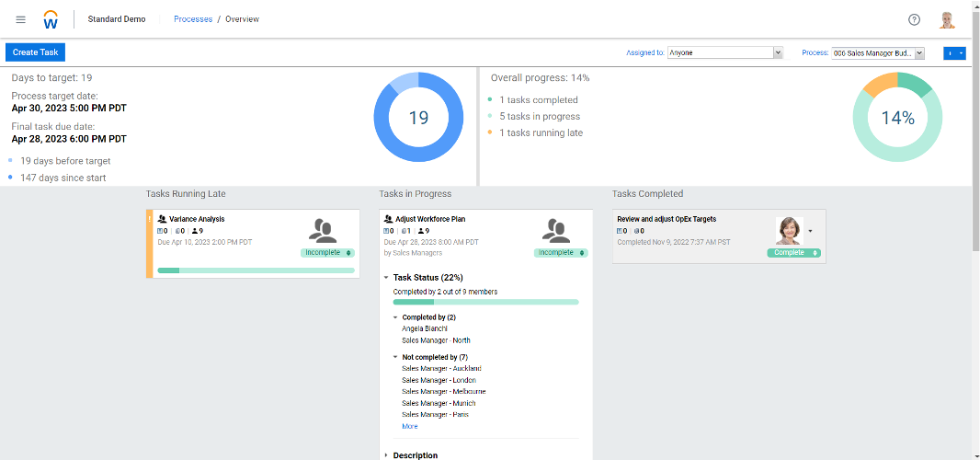Image resolution: width=980 pixels, height=460 pixels.
Task: Click the late warning icon on Variance Analysis card
Action: coord(150,219)
